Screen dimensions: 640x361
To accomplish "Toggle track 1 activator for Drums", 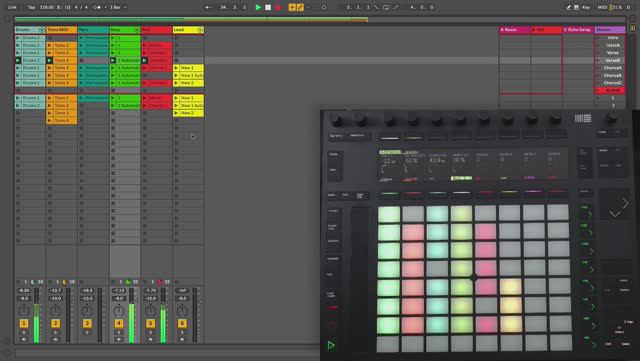I will coord(24,323).
